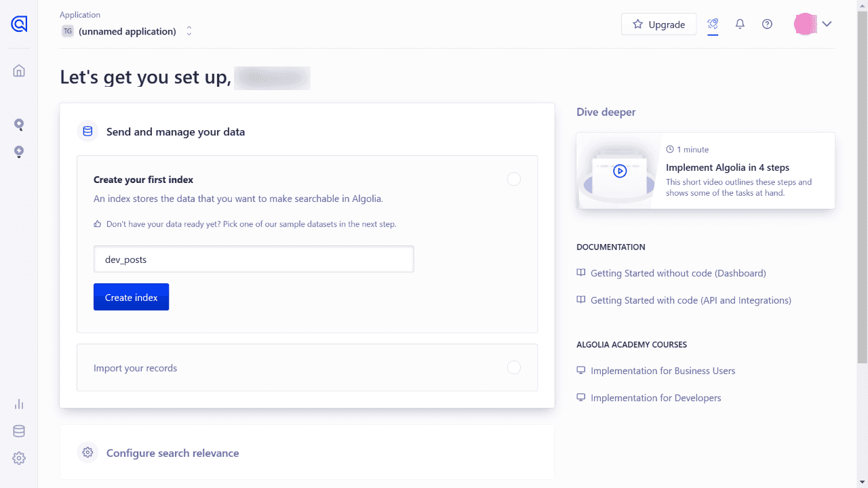Screen dimensions: 868x488
Task: Open Data sources via the database sidebar icon
Action: click(x=18, y=430)
